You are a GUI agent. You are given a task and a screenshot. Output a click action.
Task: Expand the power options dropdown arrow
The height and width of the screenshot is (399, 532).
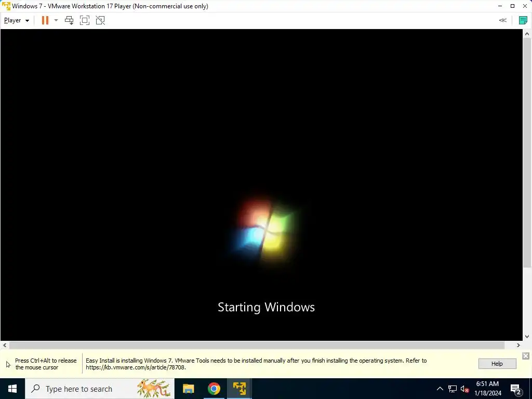[x=56, y=20]
